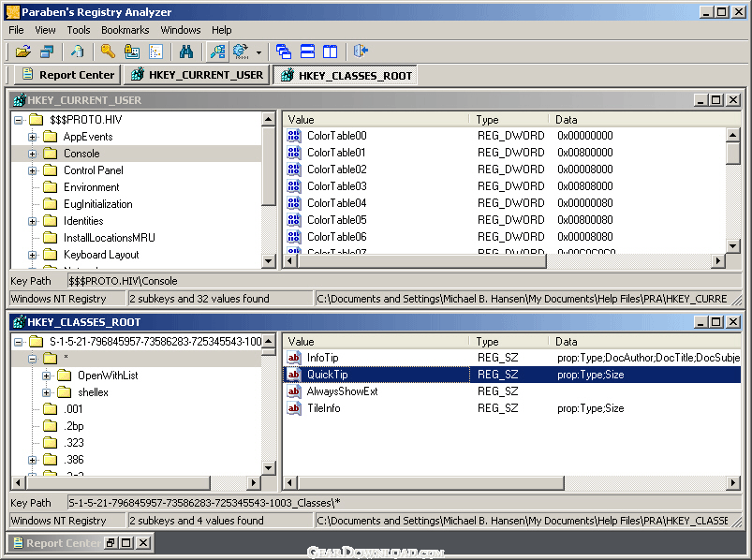Click the HKEY_CURRENT_USER window title icon
This screenshot has height=560, width=752.
pyautogui.click(x=20, y=100)
